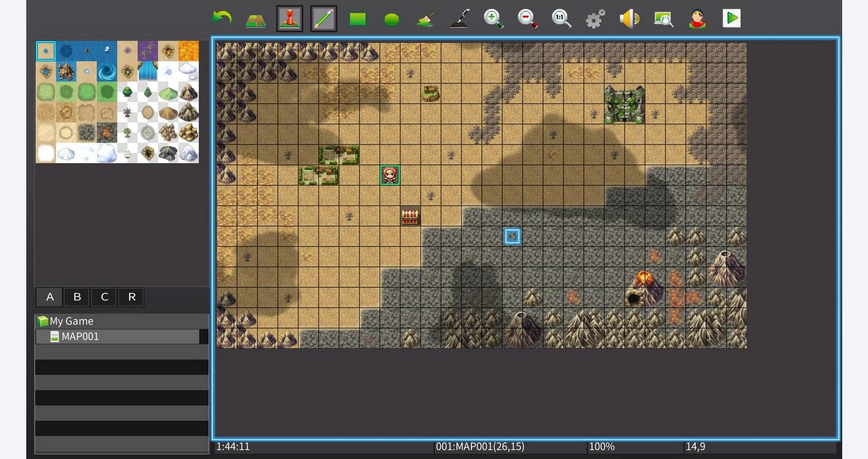Switch to Map editing mode
Image resolution: width=868 pixels, height=459 pixels.
255,18
